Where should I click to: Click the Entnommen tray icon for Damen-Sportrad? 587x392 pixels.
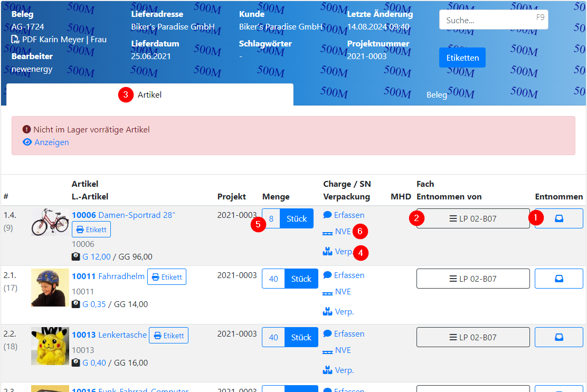[559, 218]
